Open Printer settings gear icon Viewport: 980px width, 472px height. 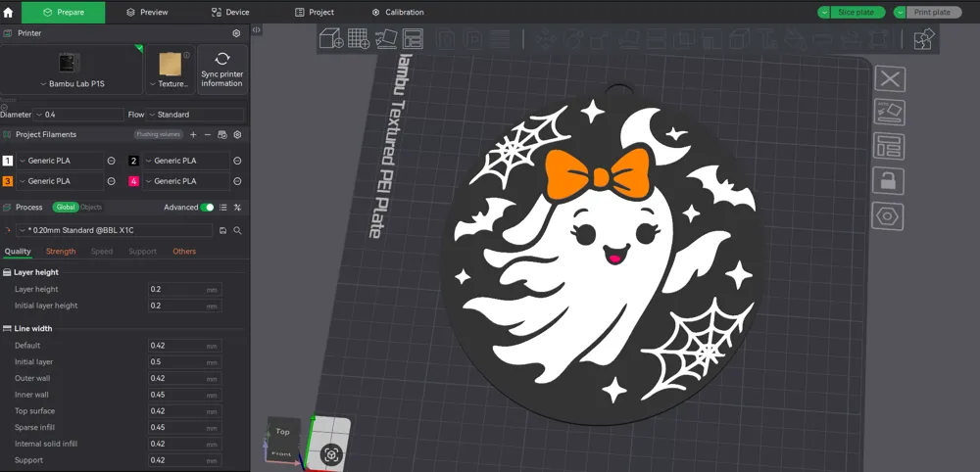coord(236,33)
